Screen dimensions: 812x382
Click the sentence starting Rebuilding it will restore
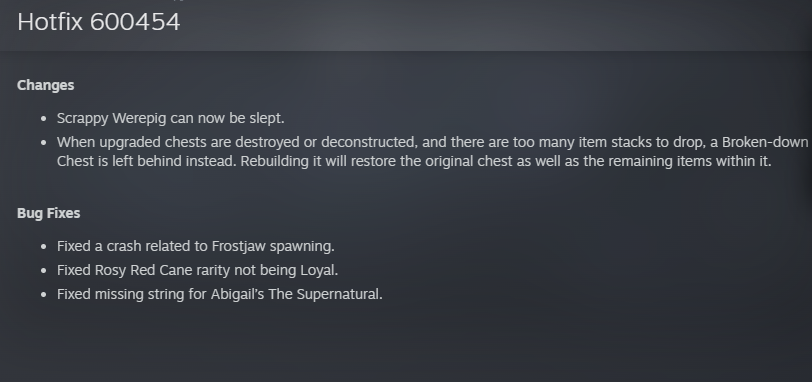pos(506,161)
